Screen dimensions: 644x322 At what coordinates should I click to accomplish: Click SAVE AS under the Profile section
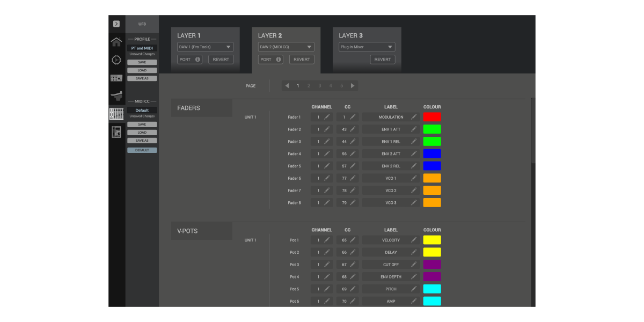tap(142, 78)
